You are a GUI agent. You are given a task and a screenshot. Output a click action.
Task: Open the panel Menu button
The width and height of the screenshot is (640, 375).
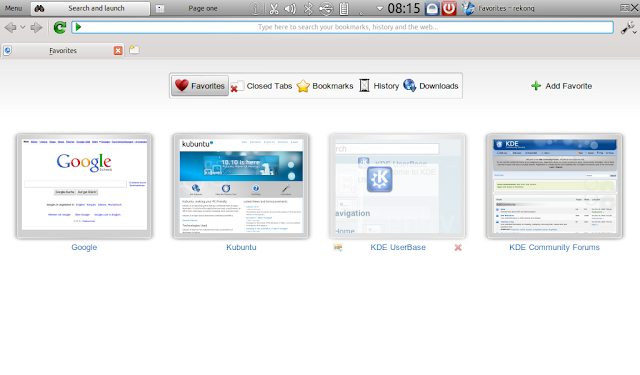point(13,8)
